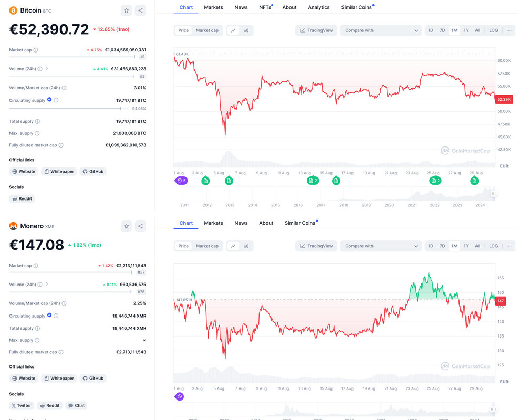This screenshot has width=518, height=420.
Task: Adjust Bitcoin timeline range slider handle
Action: click(x=493, y=194)
